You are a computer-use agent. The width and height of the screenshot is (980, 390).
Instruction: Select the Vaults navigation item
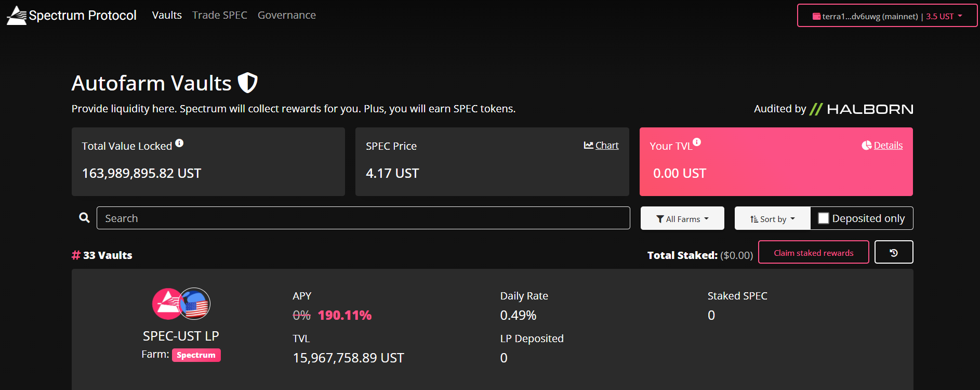tap(167, 15)
